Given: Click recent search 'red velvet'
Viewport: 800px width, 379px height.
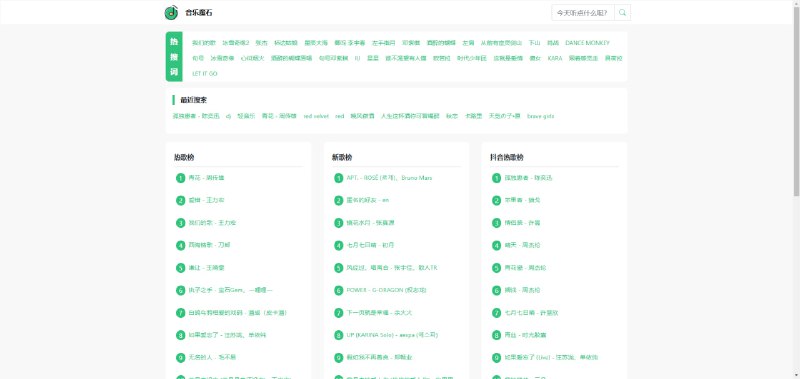Looking at the screenshot, I should [x=316, y=116].
